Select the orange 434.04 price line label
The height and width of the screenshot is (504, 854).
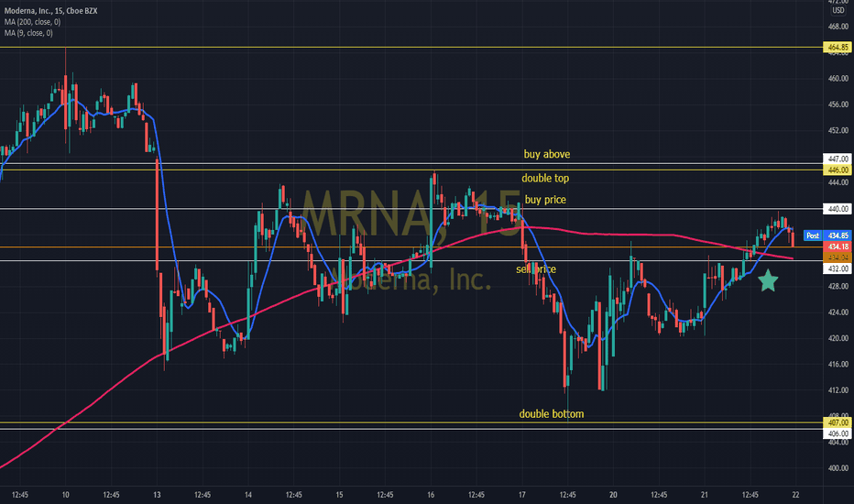pos(838,257)
